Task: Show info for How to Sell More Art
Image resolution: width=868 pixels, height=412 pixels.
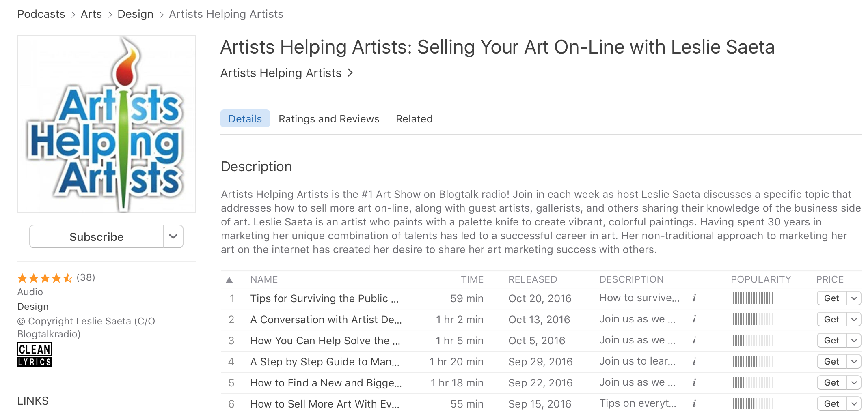Action: tap(694, 403)
